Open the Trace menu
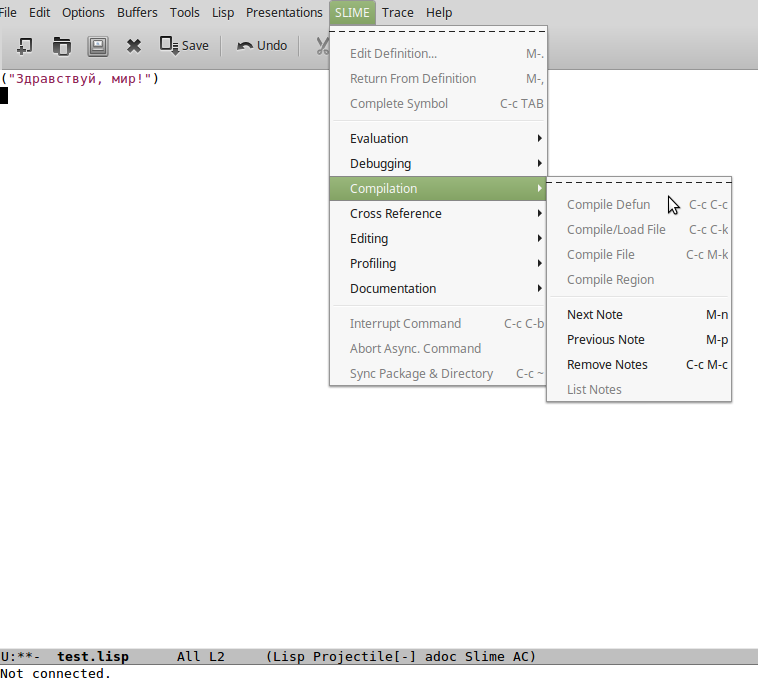758x686 pixels. 397,13
